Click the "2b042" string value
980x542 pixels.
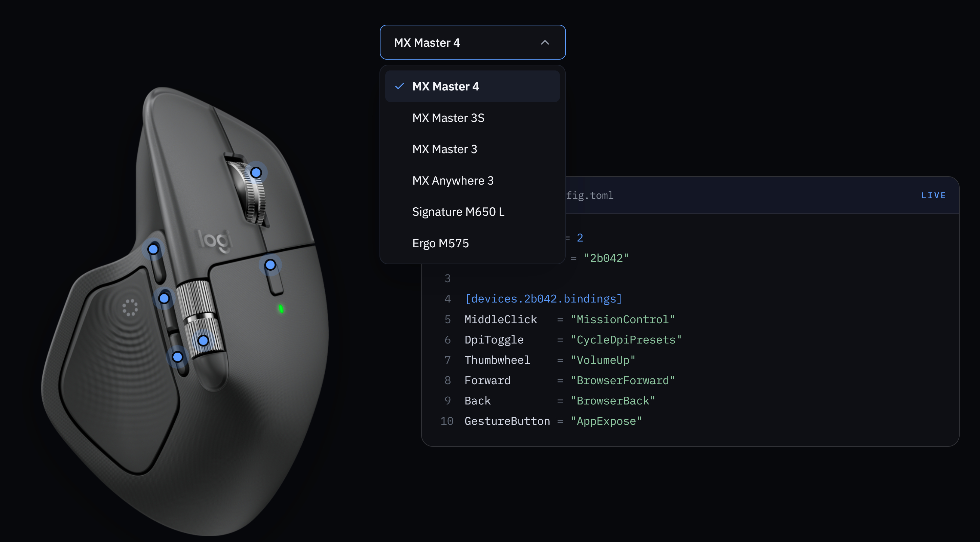(606, 258)
